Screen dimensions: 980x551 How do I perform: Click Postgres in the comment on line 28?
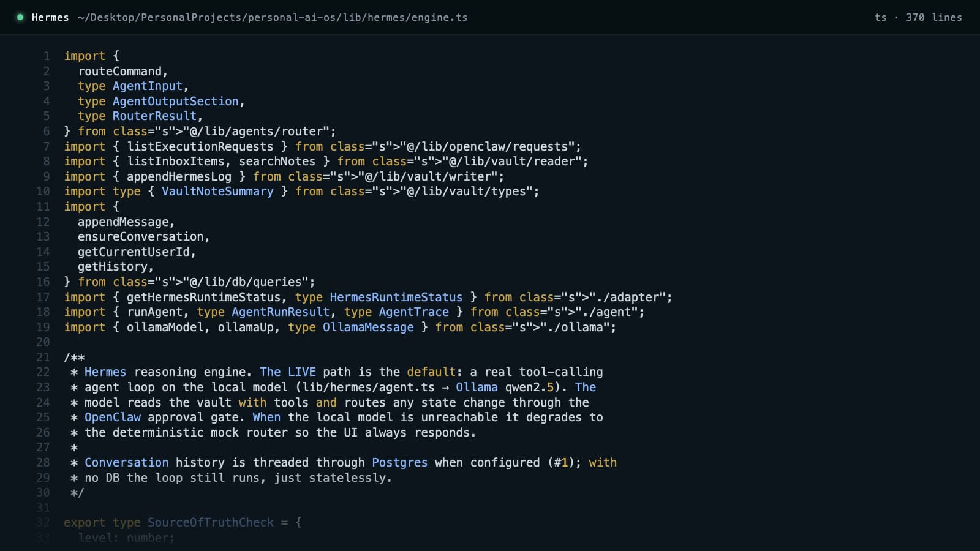(400, 462)
